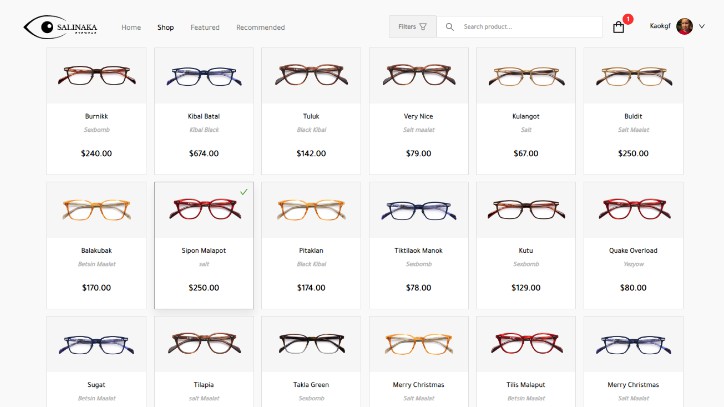The height and width of the screenshot is (407, 724).
Task: Select the Shop nav link
Action: click(165, 27)
